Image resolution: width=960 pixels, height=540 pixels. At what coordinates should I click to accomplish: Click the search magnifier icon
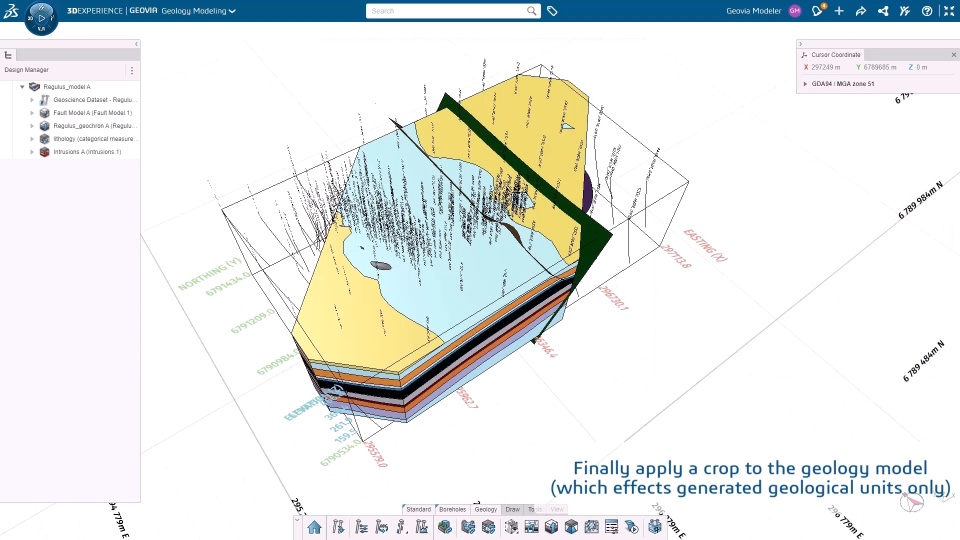(x=531, y=11)
